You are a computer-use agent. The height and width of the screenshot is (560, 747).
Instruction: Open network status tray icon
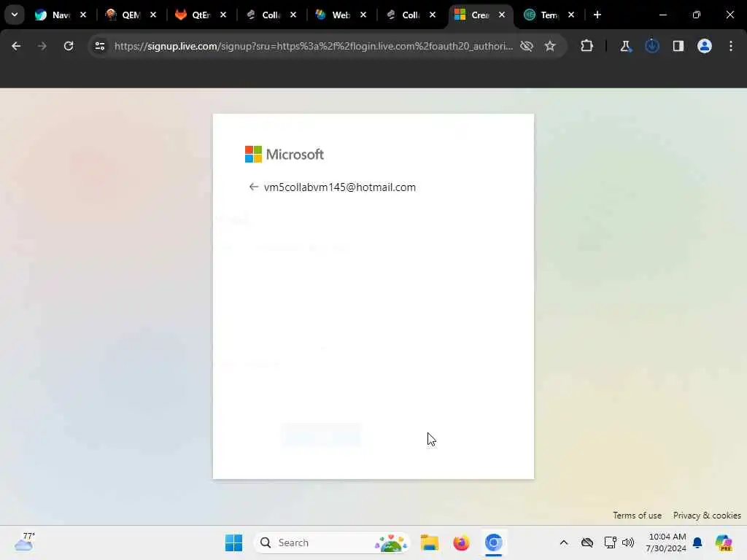(x=611, y=542)
